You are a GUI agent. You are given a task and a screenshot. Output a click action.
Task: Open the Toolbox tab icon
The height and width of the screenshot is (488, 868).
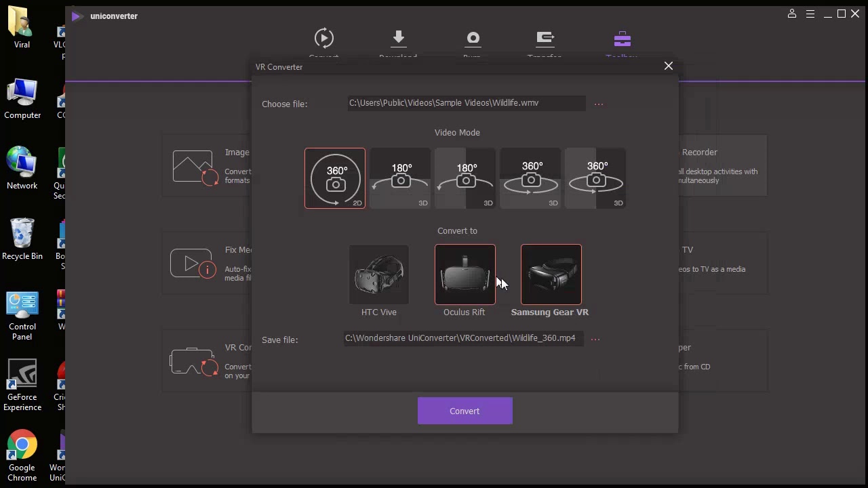click(623, 39)
